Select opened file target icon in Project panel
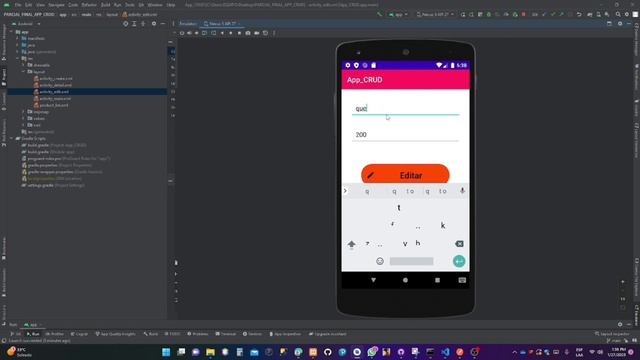This screenshot has width=640, height=360. [125, 24]
